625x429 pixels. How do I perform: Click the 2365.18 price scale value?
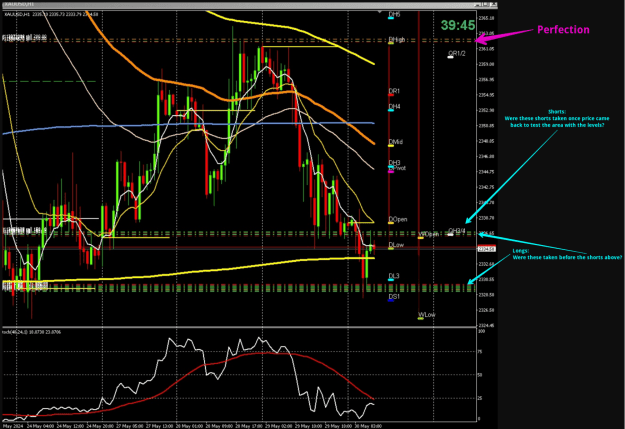point(486,18)
